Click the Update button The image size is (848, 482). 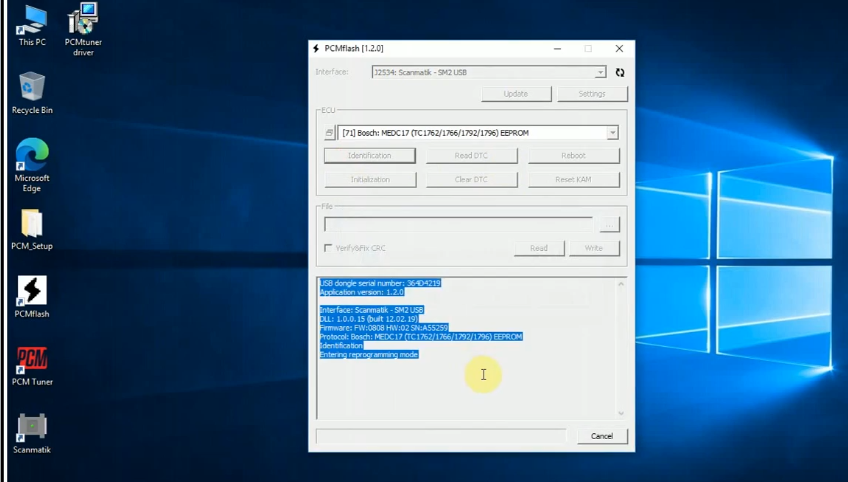pyautogui.click(x=516, y=94)
